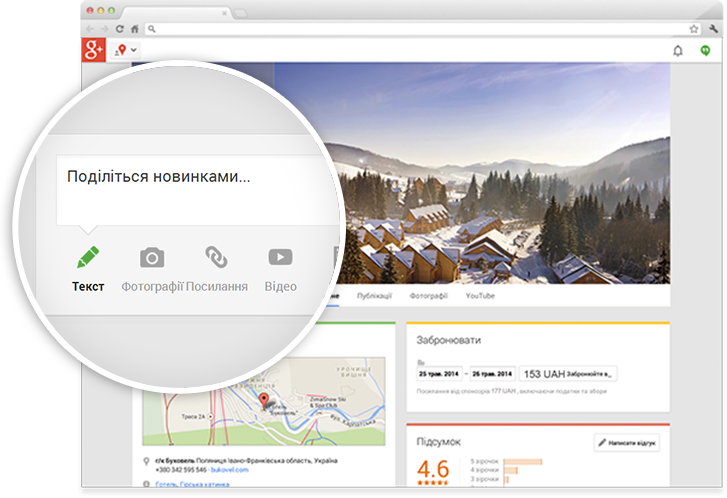Switch to the YouTube tab

[x=480, y=295]
